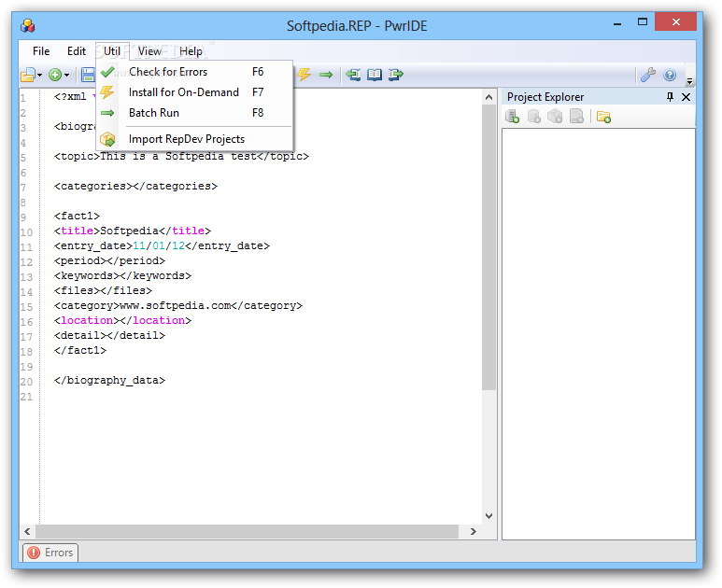Close the Project Explorer panel
Viewport: 722px width, 588px height.
coord(687,97)
